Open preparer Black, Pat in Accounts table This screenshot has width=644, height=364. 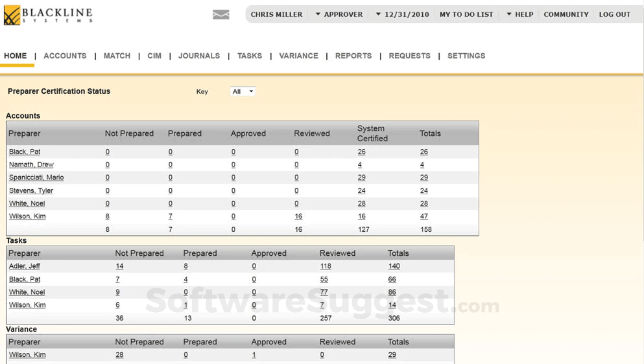(25, 152)
